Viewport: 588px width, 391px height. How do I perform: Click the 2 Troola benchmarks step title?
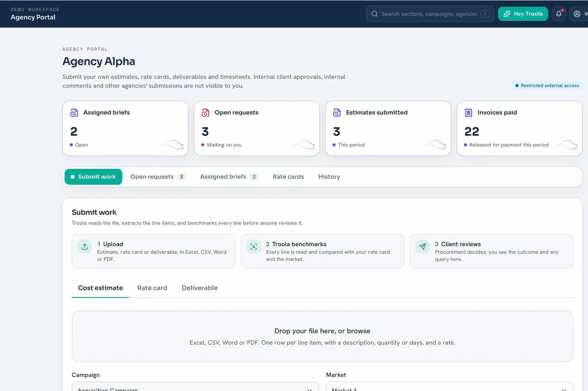(296, 244)
